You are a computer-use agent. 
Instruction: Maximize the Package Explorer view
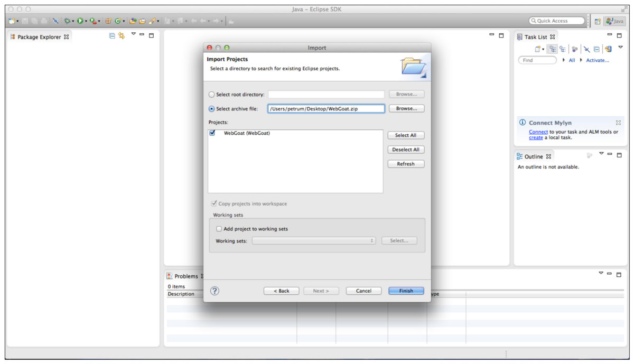pyautogui.click(x=151, y=35)
